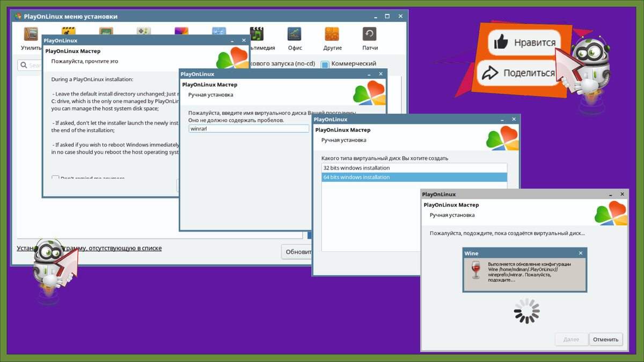This screenshot has width=644, height=362.
Task: Click the wine glass icon in Wine dialog
Action: [x=475, y=270]
